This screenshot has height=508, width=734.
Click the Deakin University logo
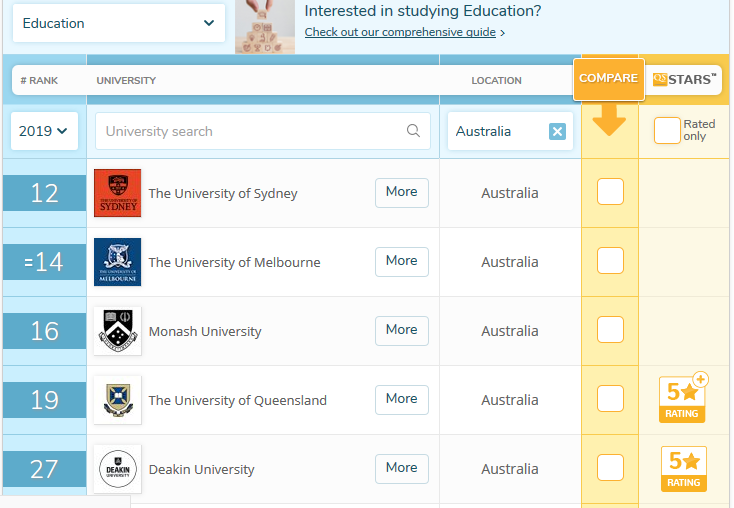click(117, 469)
